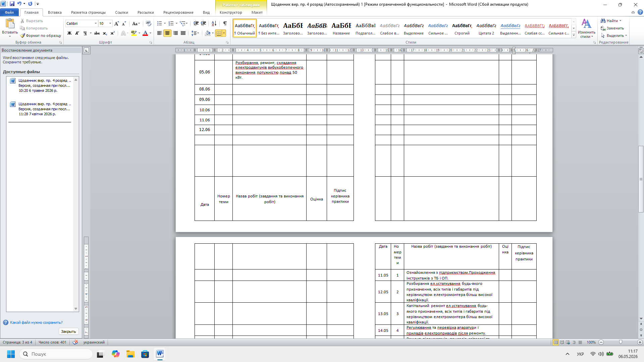Open Font dialog launcher (Шрифт)
644x362 pixels.
click(x=151, y=43)
